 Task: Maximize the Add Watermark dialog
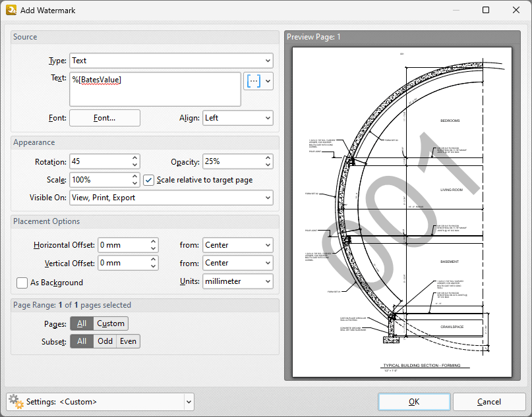click(486, 10)
